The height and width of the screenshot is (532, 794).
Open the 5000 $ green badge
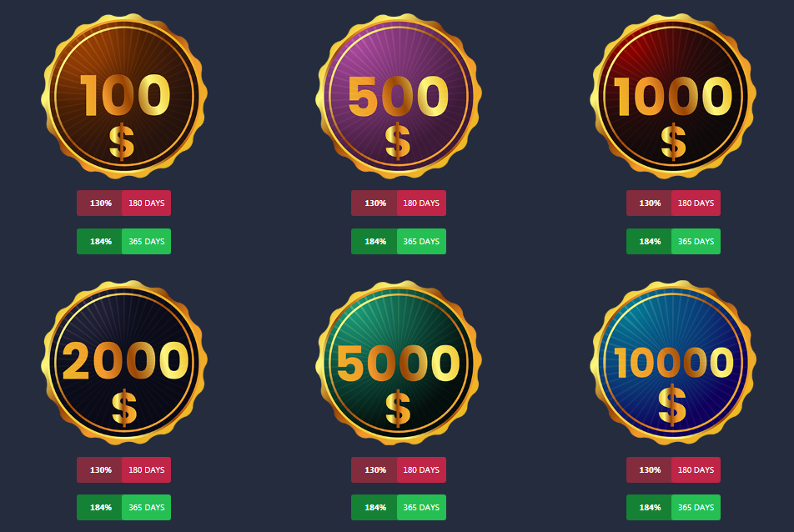[399, 363]
